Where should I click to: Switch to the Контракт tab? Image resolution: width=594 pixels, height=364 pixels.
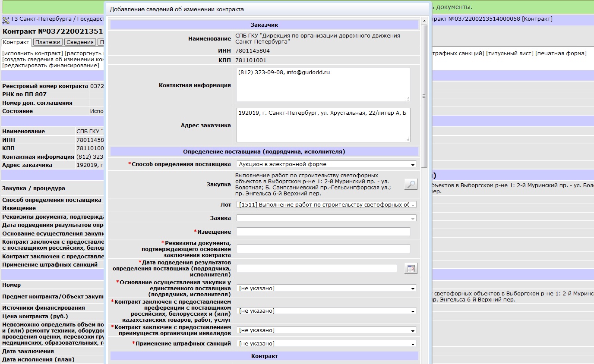point(16,42)
